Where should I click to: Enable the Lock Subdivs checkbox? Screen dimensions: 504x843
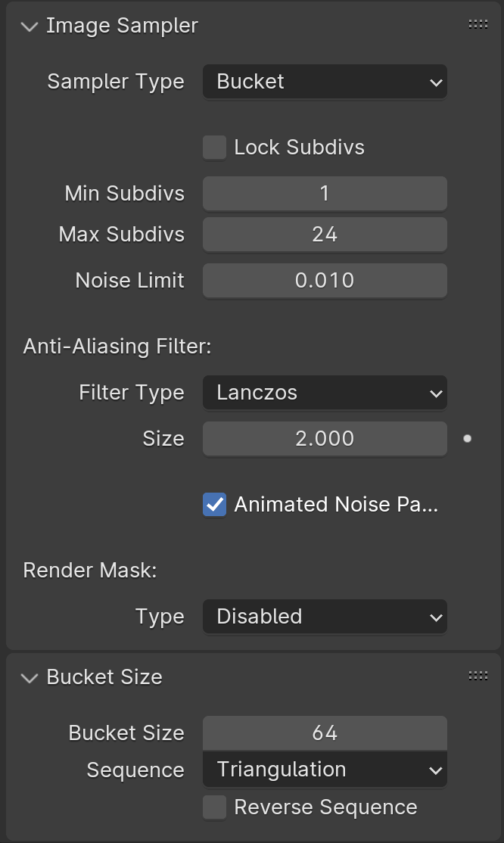(215, 148)
